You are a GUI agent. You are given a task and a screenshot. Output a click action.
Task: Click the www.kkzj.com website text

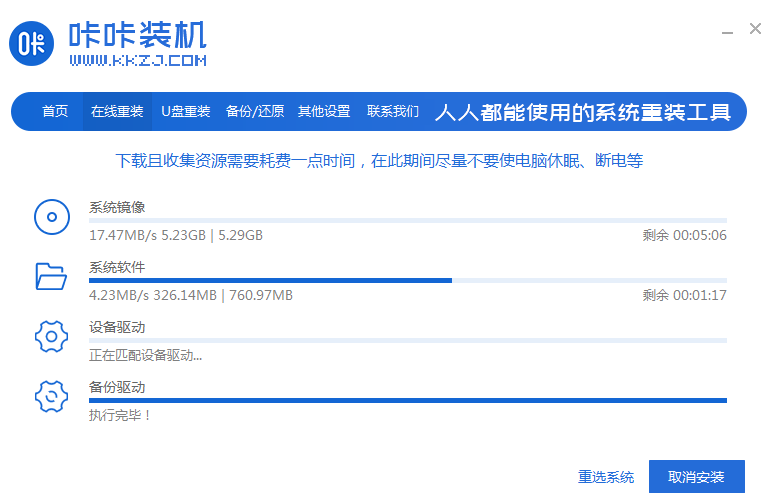coord(138,61)
